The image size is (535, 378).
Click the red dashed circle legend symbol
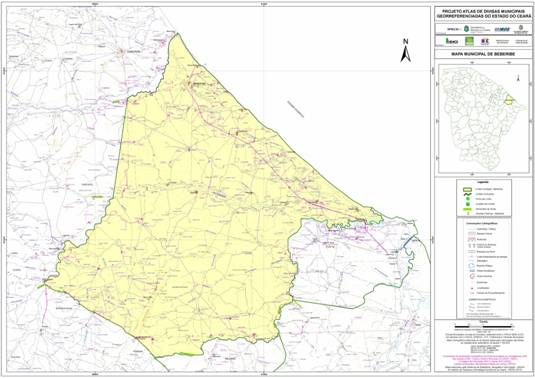click(472, 276)
